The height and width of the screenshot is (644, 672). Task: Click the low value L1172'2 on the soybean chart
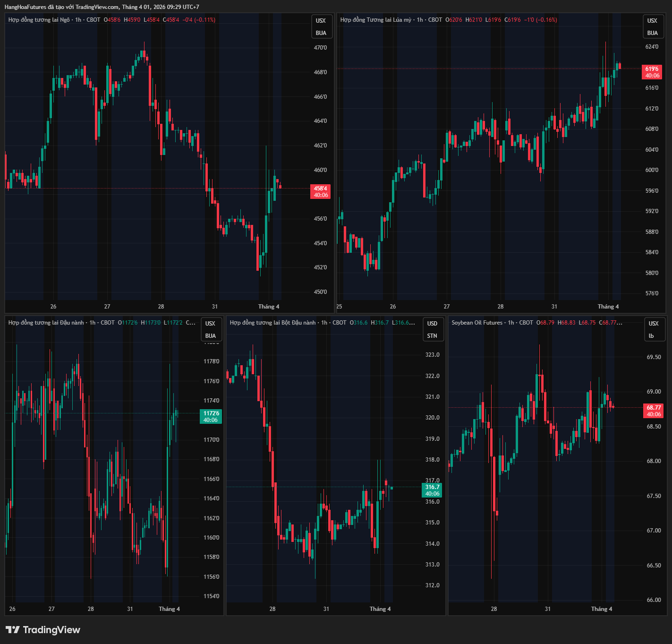pos(173,323)
